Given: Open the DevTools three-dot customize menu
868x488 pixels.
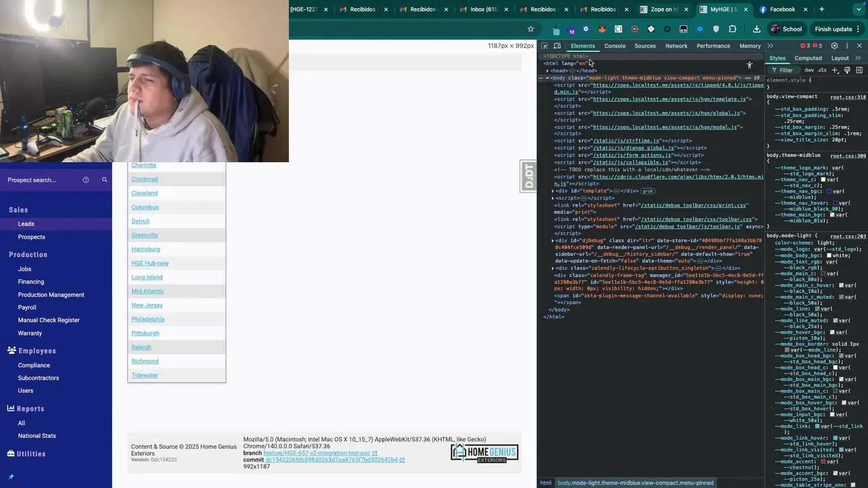Looking at the screenshot, I should 846,46.
